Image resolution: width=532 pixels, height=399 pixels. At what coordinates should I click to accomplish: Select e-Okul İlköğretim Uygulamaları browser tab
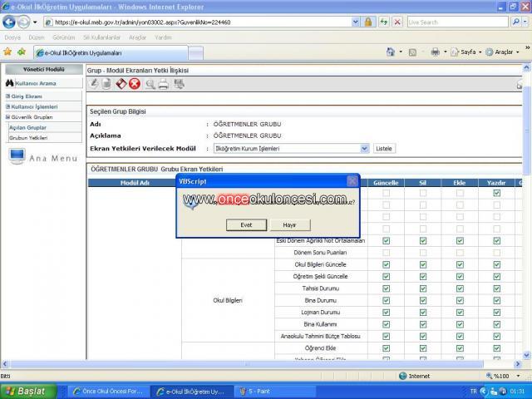[111, 53]
